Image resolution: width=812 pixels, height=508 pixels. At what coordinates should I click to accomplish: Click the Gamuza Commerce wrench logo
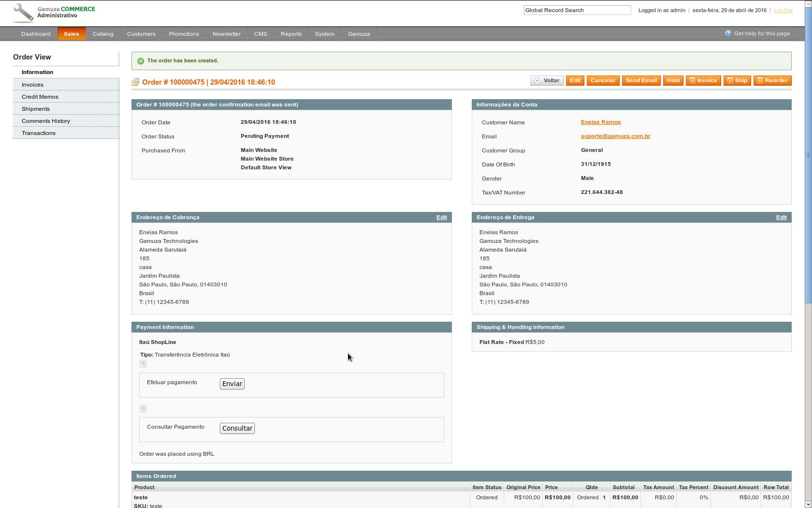[x=23, y=13]
